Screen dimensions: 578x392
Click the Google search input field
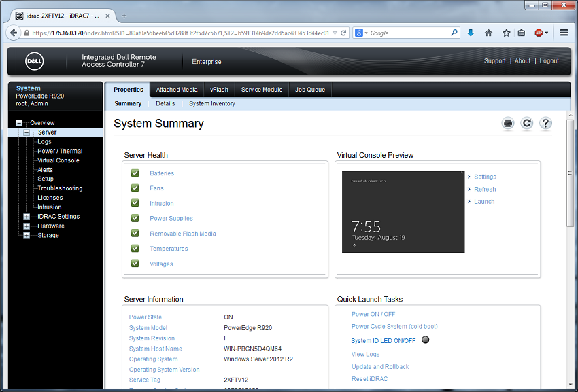[408, 33]
